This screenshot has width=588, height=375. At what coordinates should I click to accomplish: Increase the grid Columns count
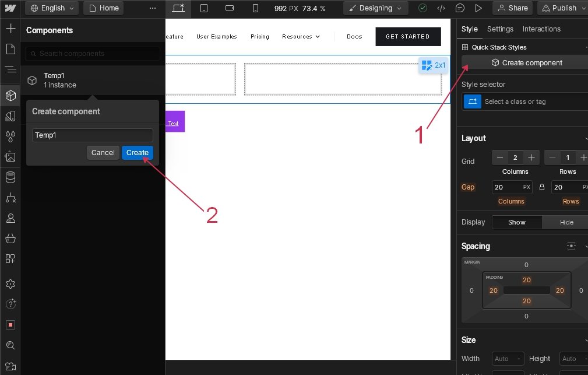(x=531, y=157)
